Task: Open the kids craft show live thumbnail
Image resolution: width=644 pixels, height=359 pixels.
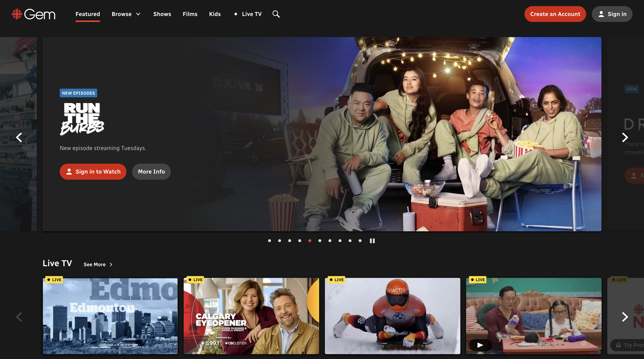Action: point(534,316)
